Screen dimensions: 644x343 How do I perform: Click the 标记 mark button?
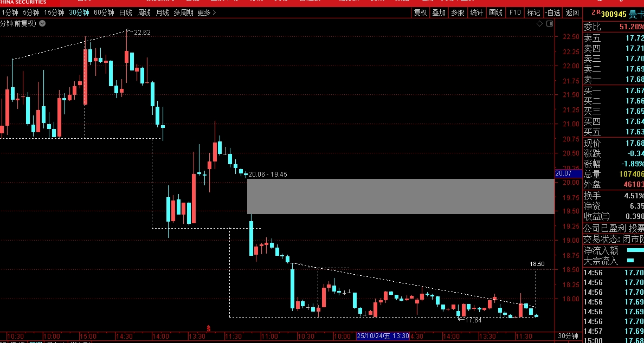pyautogui.click(x=534, y=13)
